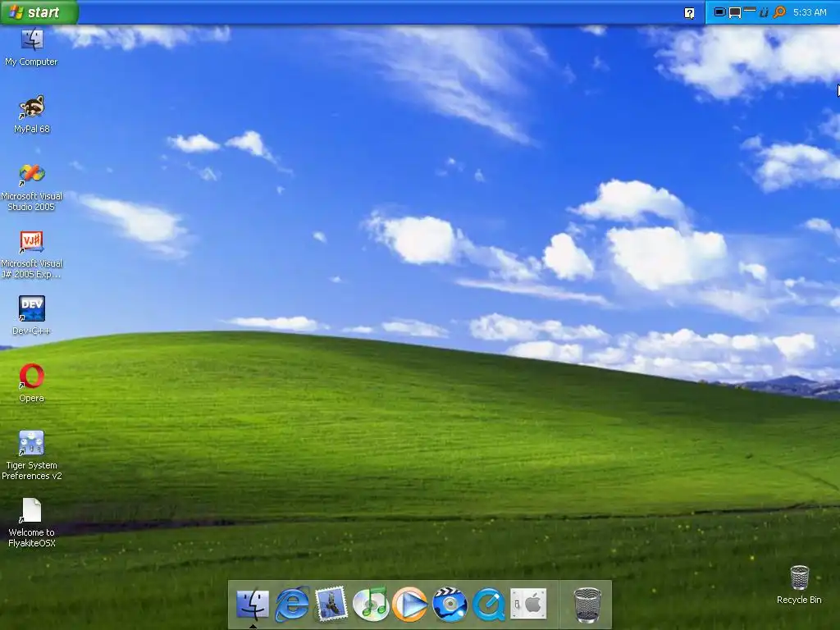The width and height of the screenshot is (840, 630).
Task: Open the Mail stamp icon in dock
Action: [331, 605]
